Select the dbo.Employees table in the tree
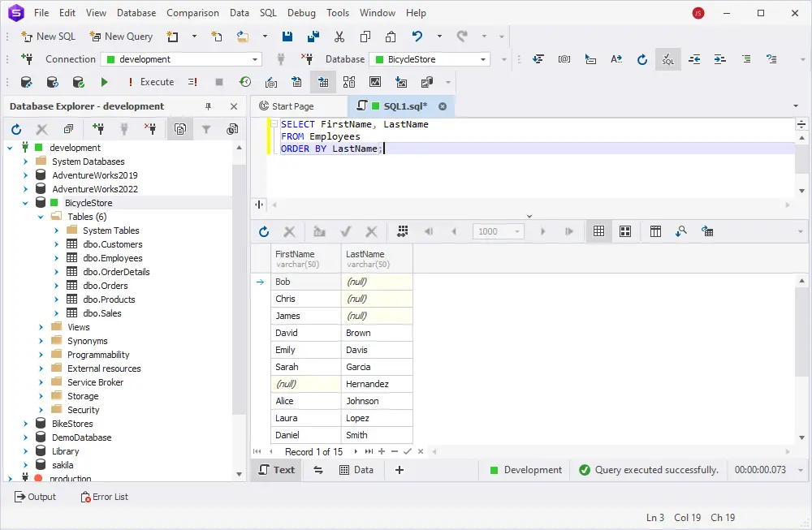The image size is (812, 530). coord(112,258)
